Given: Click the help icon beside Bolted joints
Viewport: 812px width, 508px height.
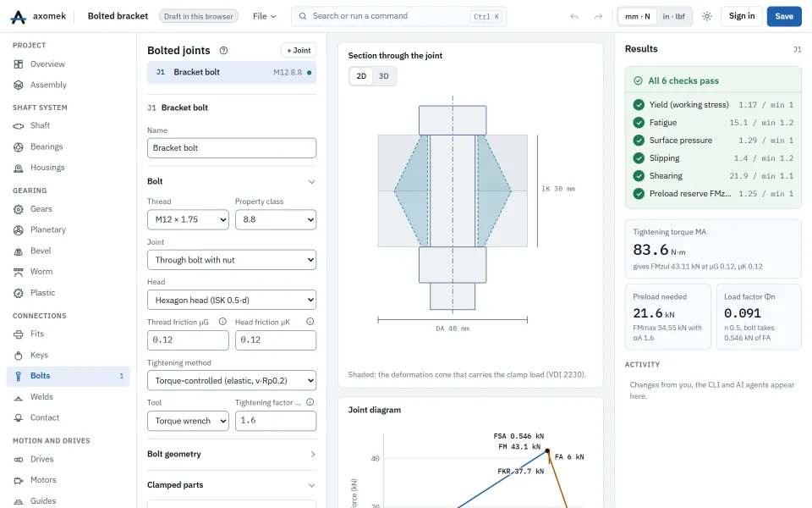Looking at the screenshot, I should (223, 50).
